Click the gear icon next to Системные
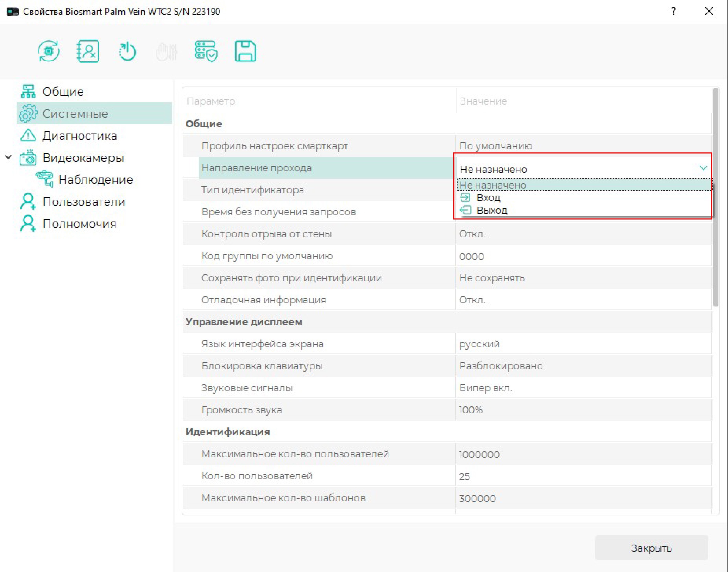728x572 pixels. click(x=28, y=113)
